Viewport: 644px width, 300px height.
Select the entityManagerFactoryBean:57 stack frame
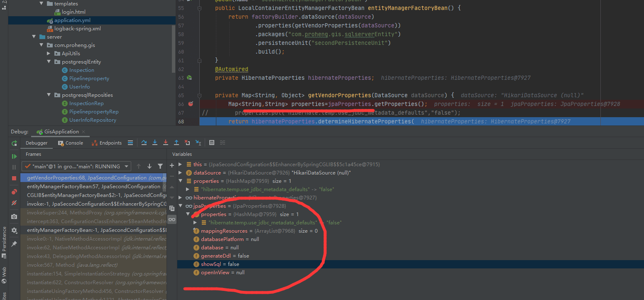(93, 187)
